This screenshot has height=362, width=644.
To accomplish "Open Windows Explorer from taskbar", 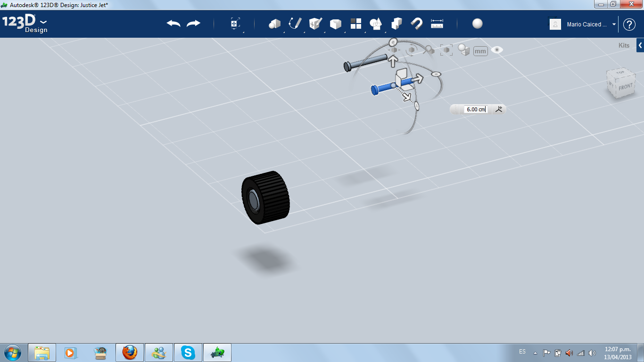I will pos(42,353).
